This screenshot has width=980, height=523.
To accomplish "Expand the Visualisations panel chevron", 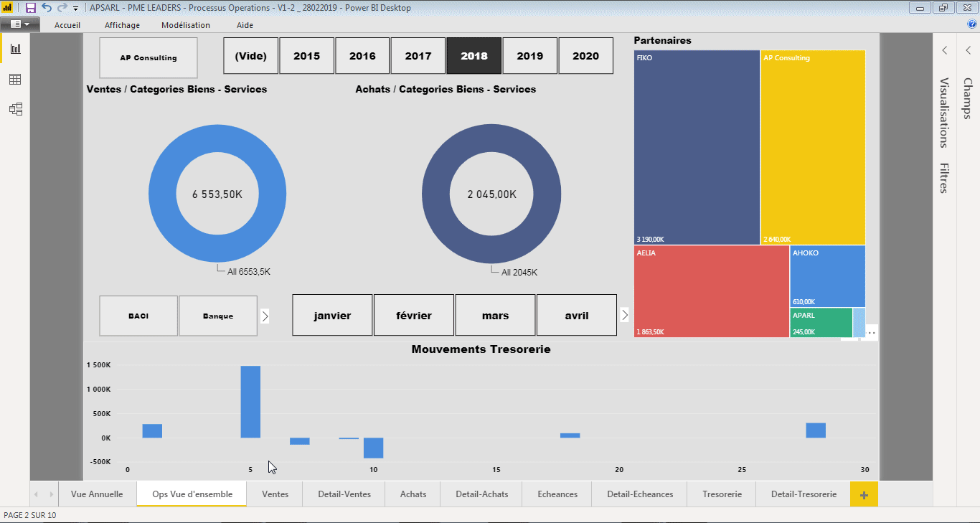I will (x=945, y=51).
